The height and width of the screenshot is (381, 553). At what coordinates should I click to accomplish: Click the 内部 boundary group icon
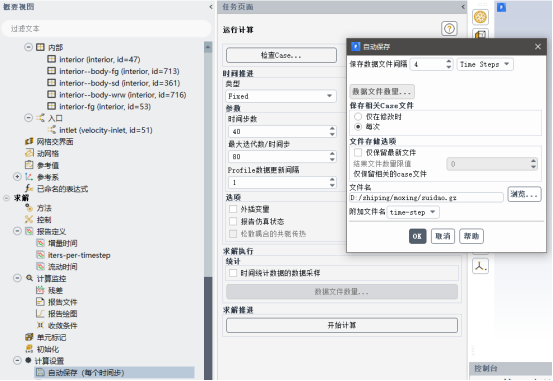coord(41,47)
